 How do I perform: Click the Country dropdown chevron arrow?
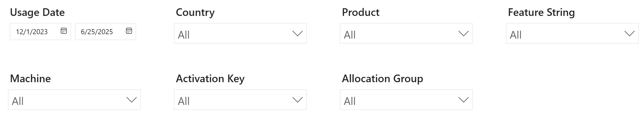297,34
